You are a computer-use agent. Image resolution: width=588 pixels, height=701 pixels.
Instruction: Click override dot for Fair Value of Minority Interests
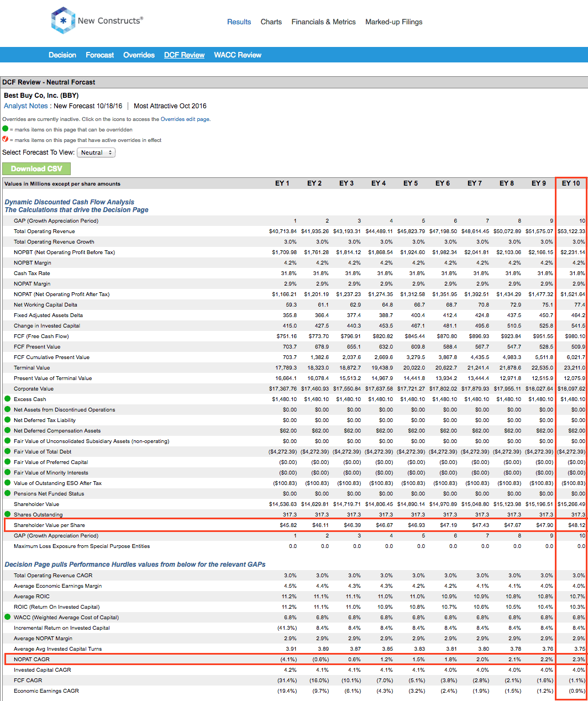[8, 472]
